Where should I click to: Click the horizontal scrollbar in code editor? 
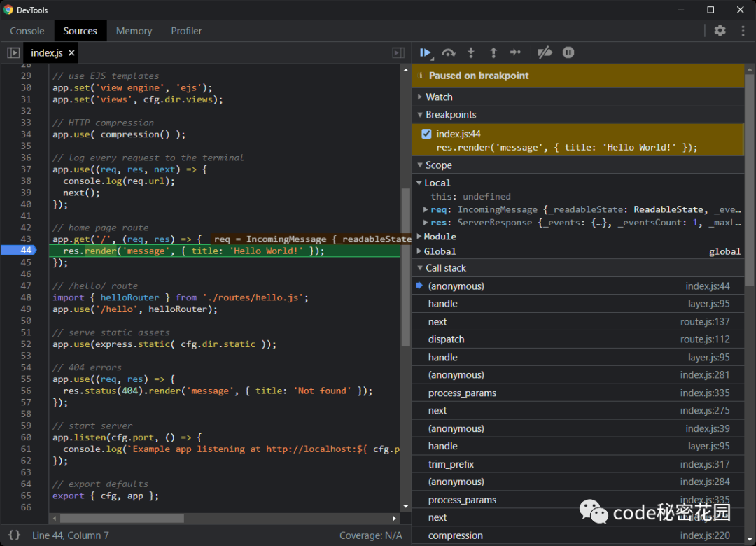pyautogui.click(x=122, y=519)
